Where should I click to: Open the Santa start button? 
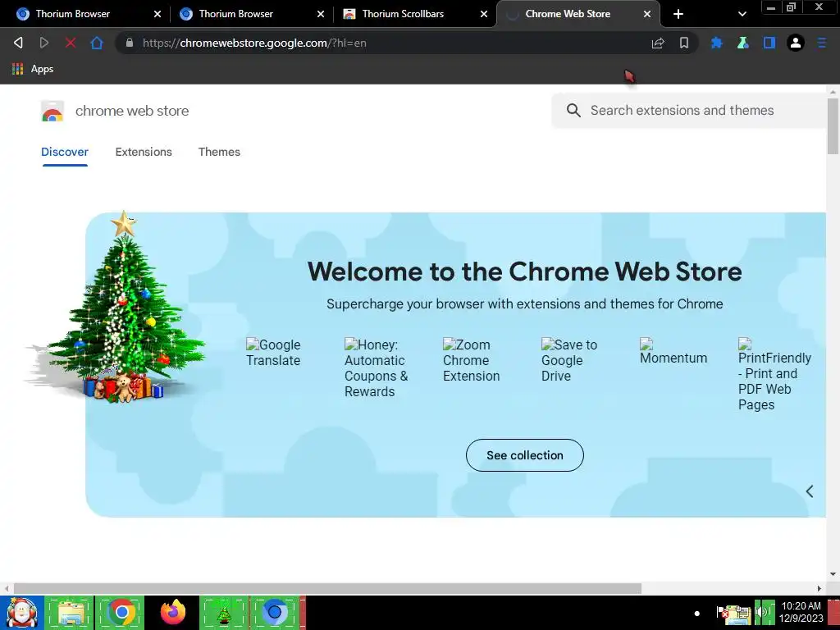[21, 613]
